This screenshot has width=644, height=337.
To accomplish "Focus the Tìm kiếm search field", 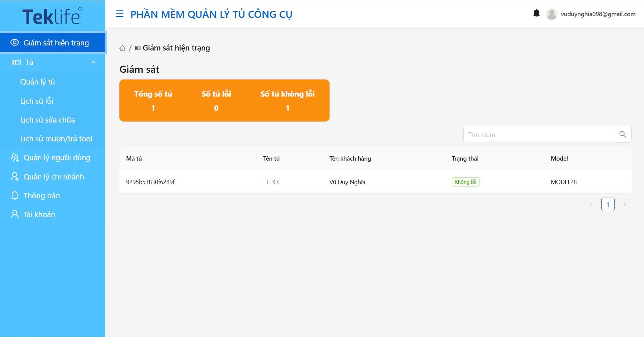I will coord(539,135).
